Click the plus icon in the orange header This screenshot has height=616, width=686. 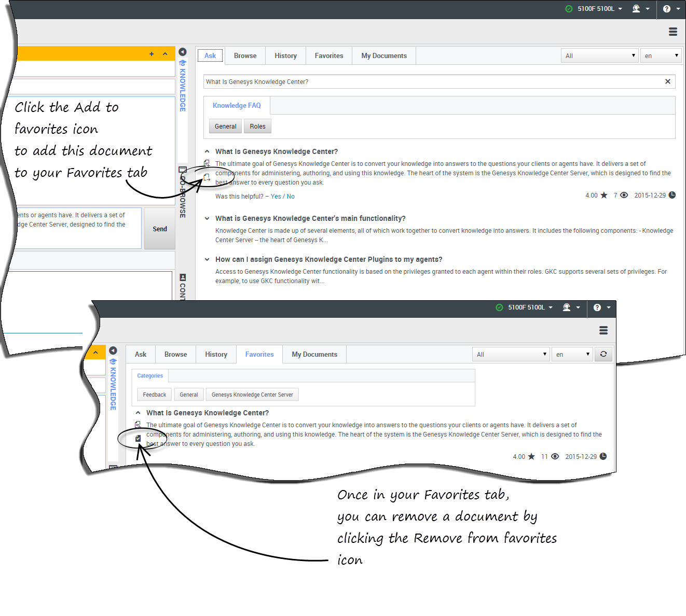pos(152,54)
